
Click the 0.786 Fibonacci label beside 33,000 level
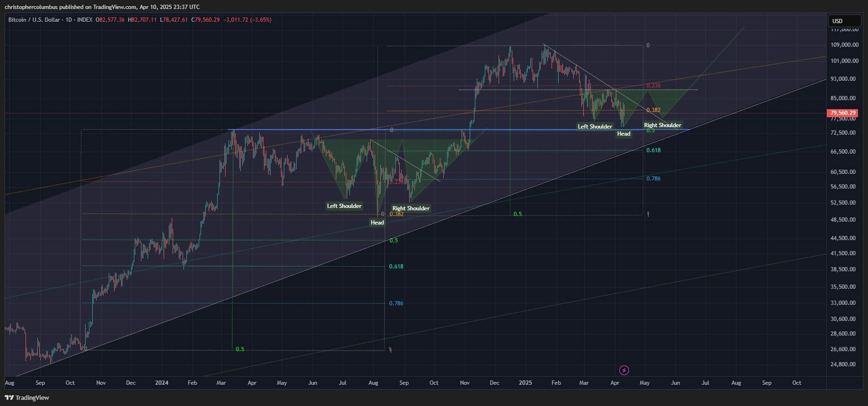click(x=396, y=303)
